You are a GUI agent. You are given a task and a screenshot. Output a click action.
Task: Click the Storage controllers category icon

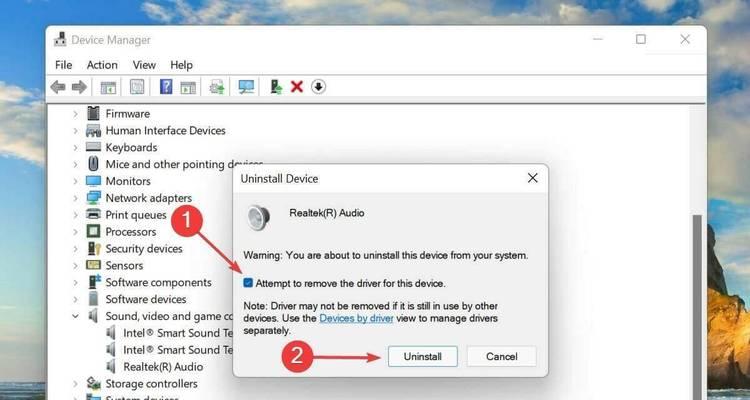point(93,383)
